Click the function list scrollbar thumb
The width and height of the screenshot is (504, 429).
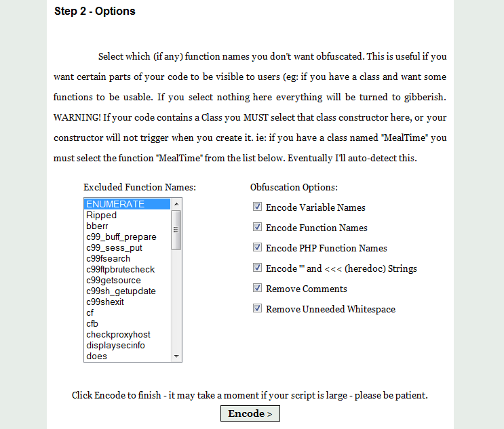coord(176,230)
